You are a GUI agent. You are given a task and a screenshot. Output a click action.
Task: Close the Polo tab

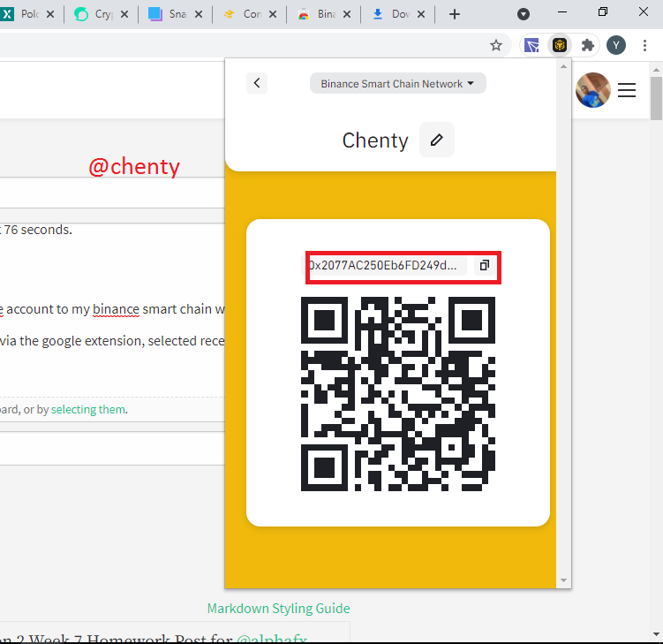pyautogui.click(x=50, y=14)
